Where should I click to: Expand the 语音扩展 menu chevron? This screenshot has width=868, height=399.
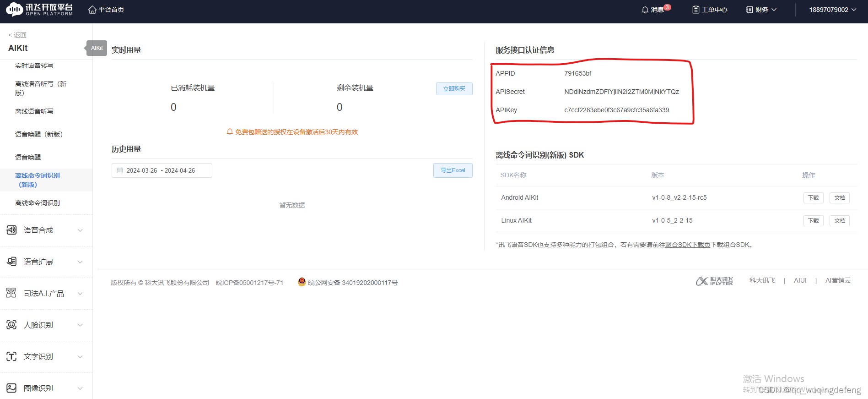(x=80, y=262)
